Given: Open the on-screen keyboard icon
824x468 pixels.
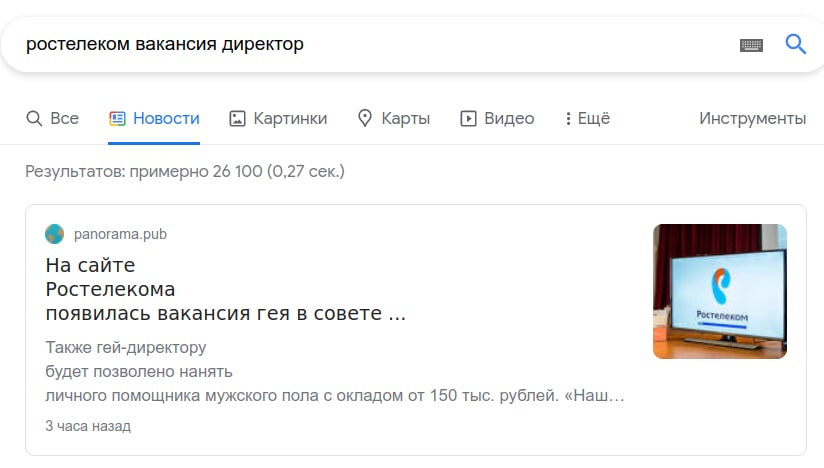Looking at the screenshot, I should [x=751, y=45].
